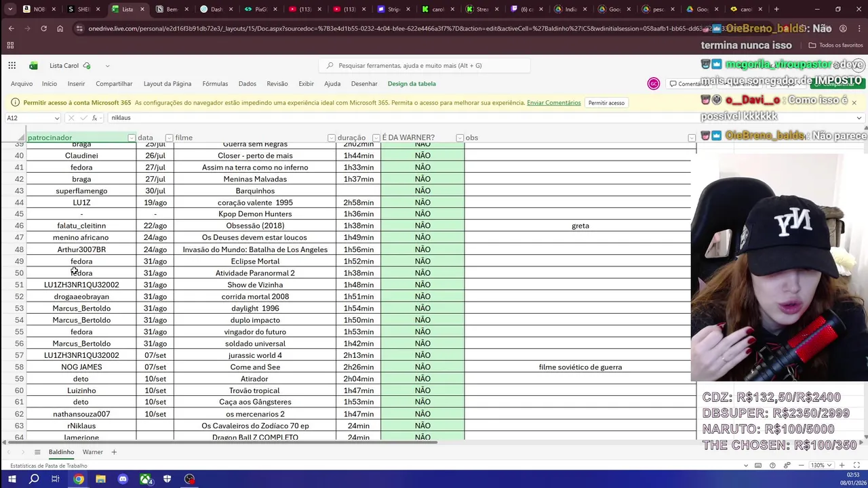Viewport: 868px width, 488px height.
Task: Switch to the Warner sheet tab
Action: tap(93, 452)
